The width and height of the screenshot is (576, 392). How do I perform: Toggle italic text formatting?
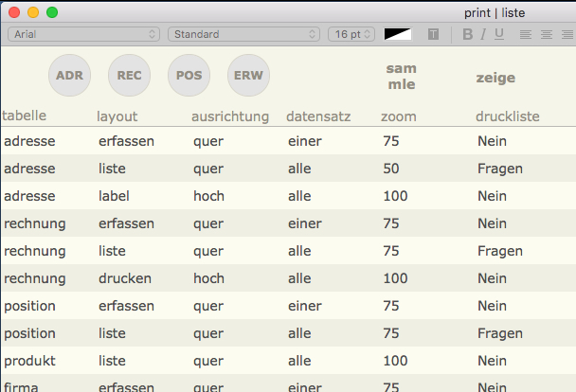click(483, 34)
